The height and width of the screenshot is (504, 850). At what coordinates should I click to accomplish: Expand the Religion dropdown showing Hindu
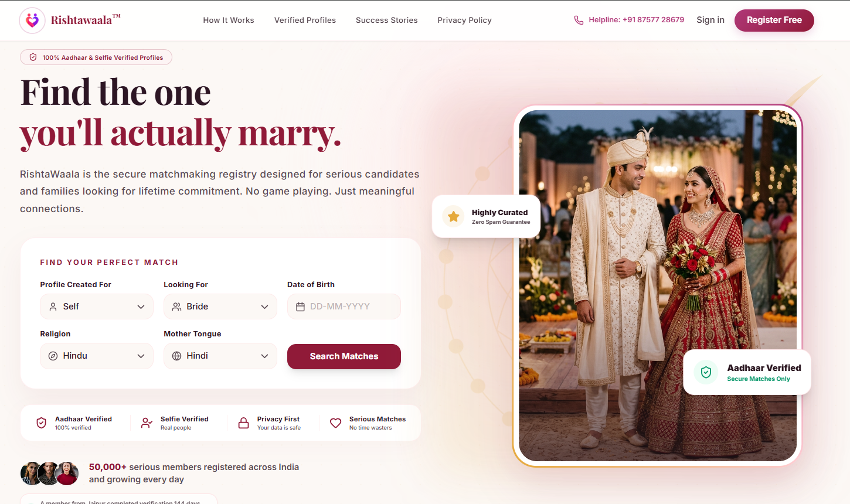tap(97, 356)
